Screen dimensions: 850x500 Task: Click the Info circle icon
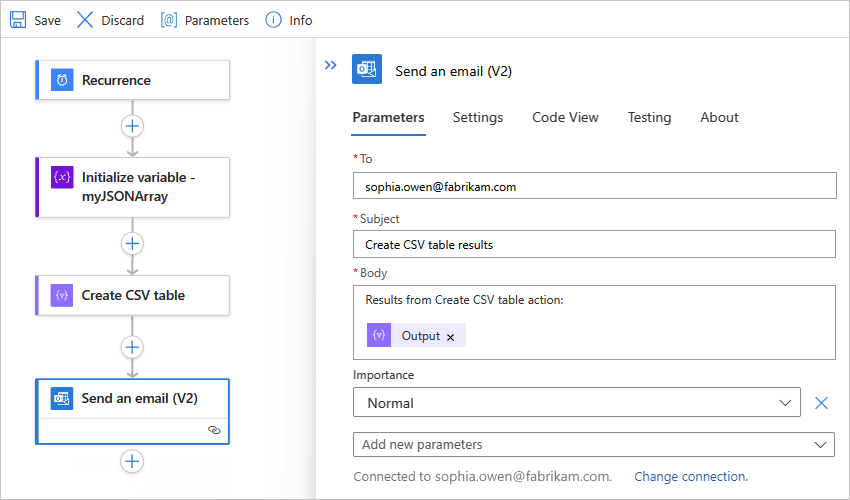[273, 20]
